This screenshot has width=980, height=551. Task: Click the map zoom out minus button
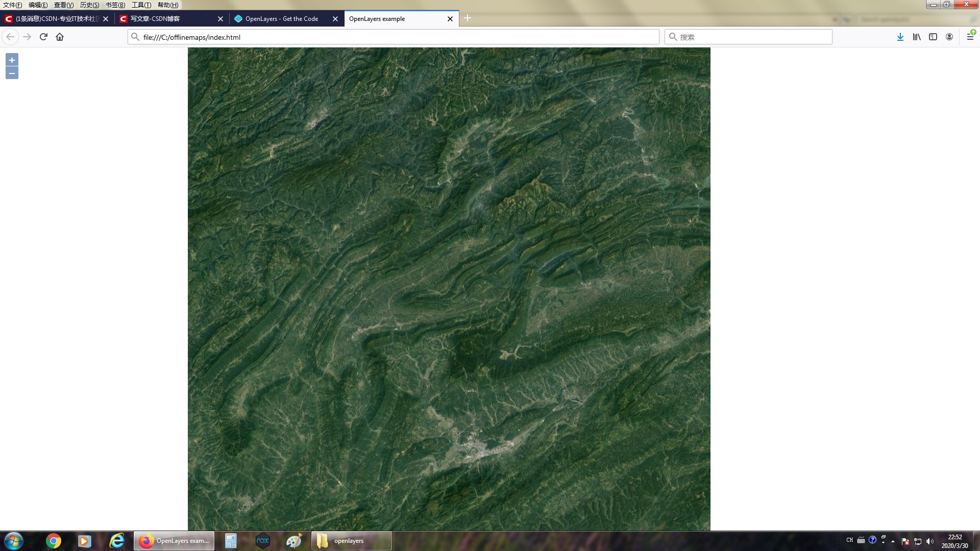pos(12,73)
